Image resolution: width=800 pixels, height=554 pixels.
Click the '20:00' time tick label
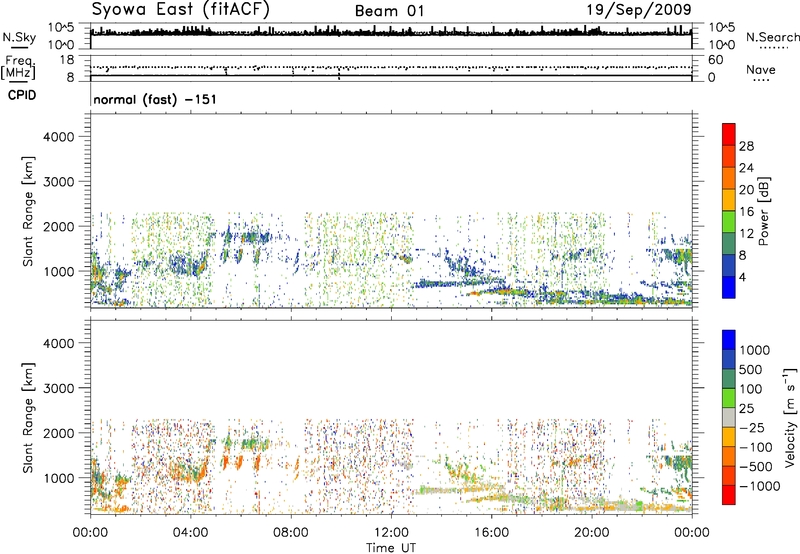(591, 533)
